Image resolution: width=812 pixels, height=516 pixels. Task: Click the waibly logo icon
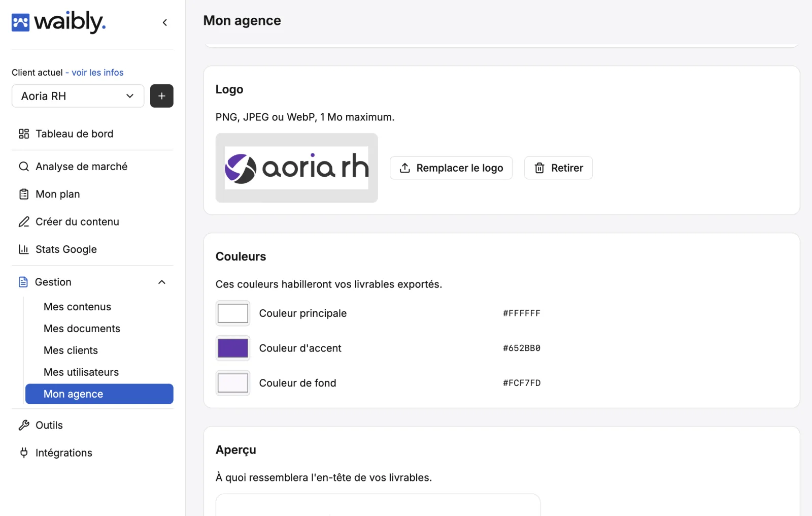[x=21, y=22]
